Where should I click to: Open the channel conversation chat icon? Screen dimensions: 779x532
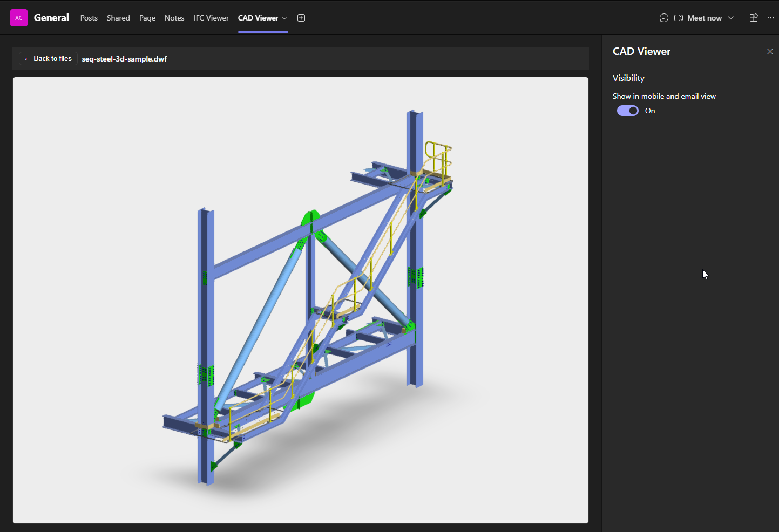pos(664,18)
